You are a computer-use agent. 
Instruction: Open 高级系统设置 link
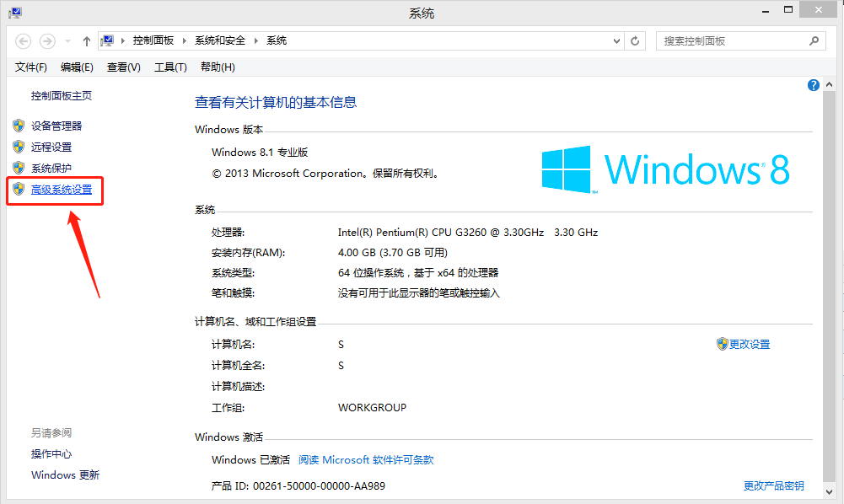click(62, 190)
